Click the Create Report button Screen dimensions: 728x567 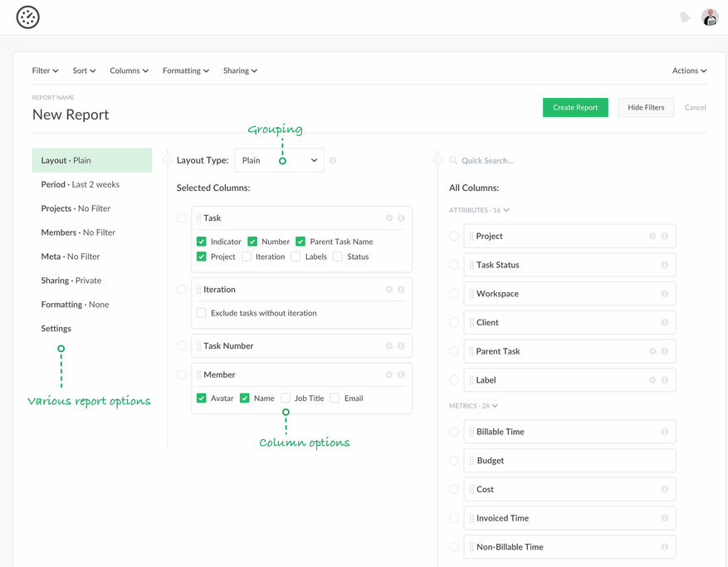point(575,107)
